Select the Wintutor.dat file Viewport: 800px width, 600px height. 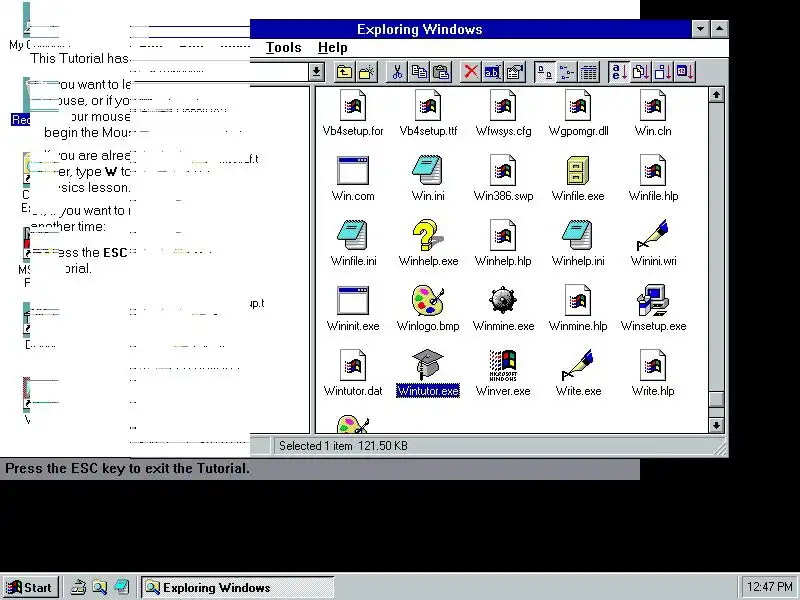coord(353,374)
